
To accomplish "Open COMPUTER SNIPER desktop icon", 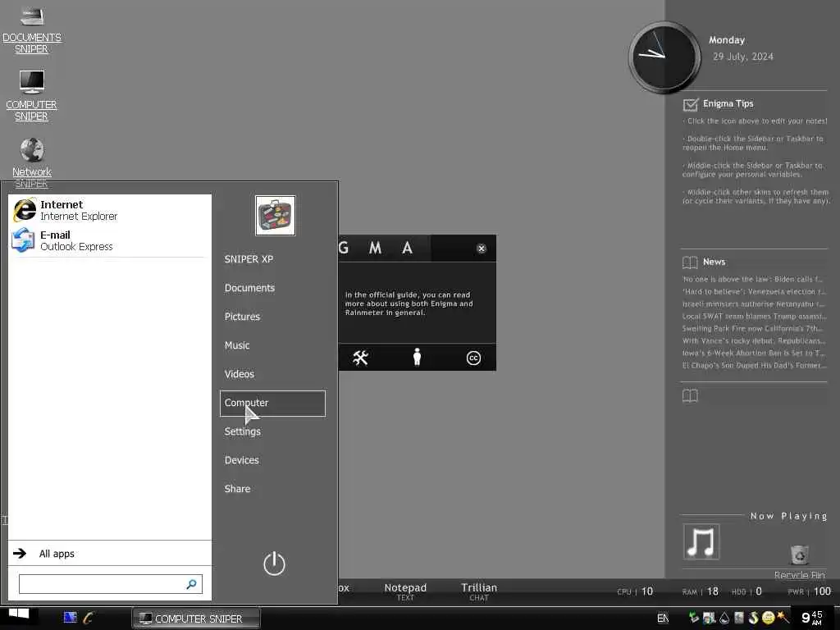I will [32, 95].
